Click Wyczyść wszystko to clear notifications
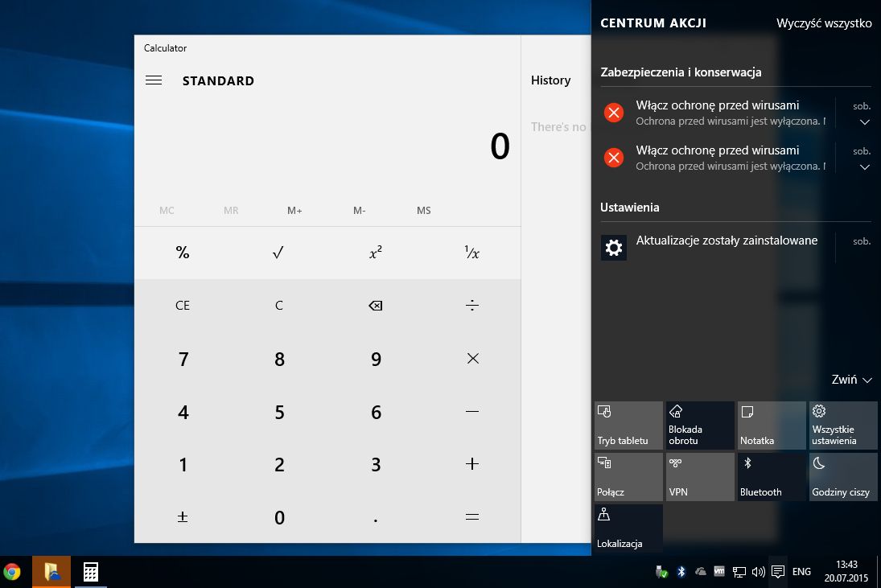881x588 pixels. [824, 23]
